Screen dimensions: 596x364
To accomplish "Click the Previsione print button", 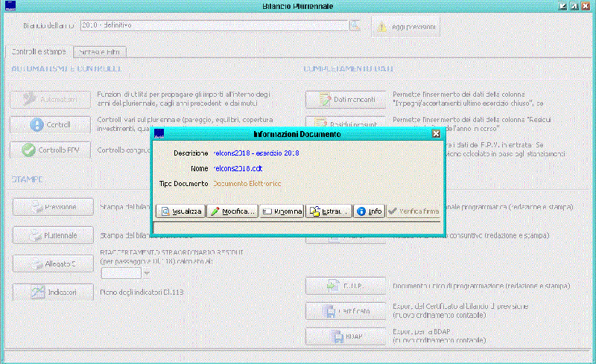I will [53, 207].
